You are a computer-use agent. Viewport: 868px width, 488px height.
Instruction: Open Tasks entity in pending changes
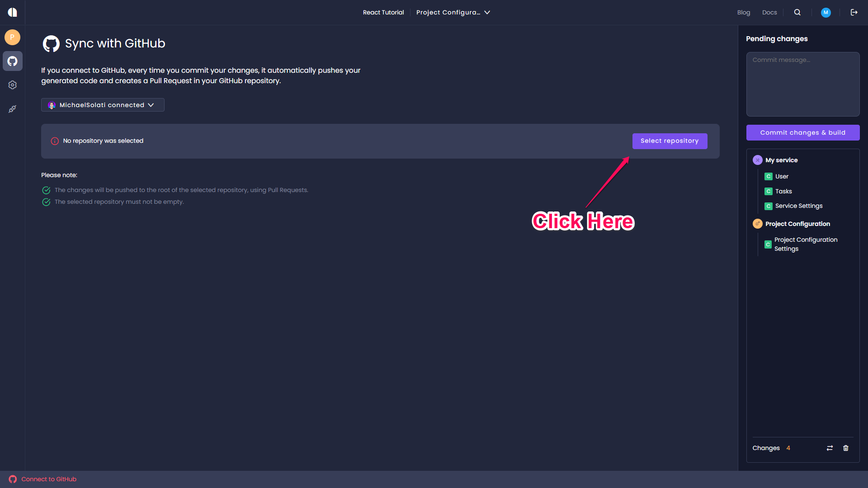pos(783,191)
